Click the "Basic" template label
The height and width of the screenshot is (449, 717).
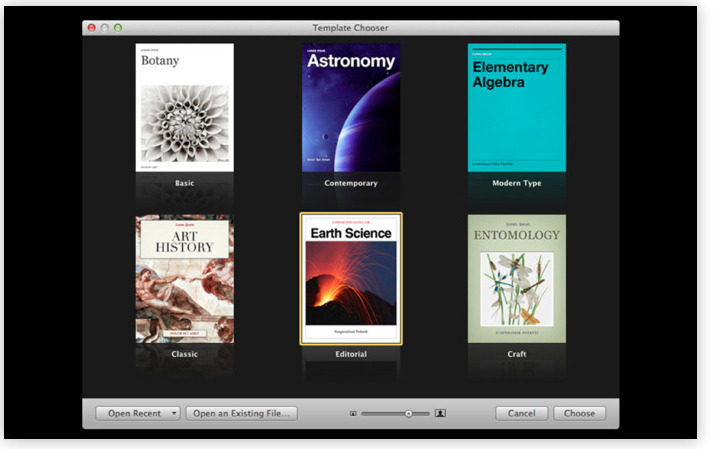point(184,183)
